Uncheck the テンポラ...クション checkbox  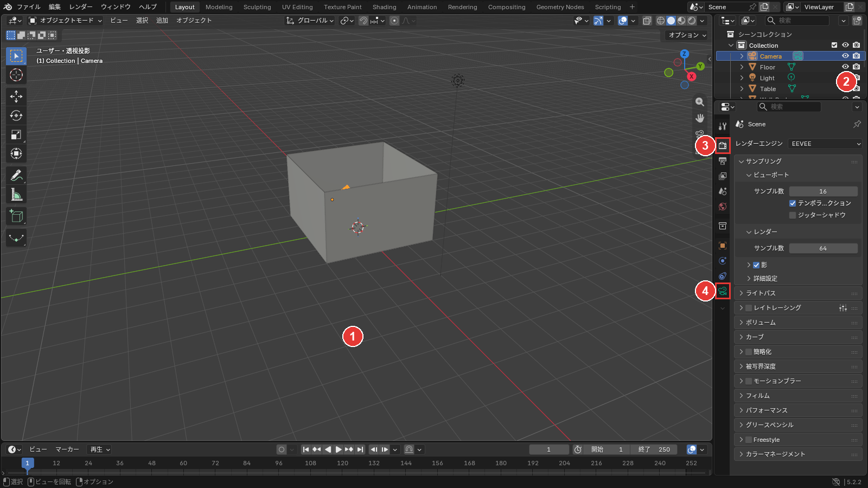793,203
